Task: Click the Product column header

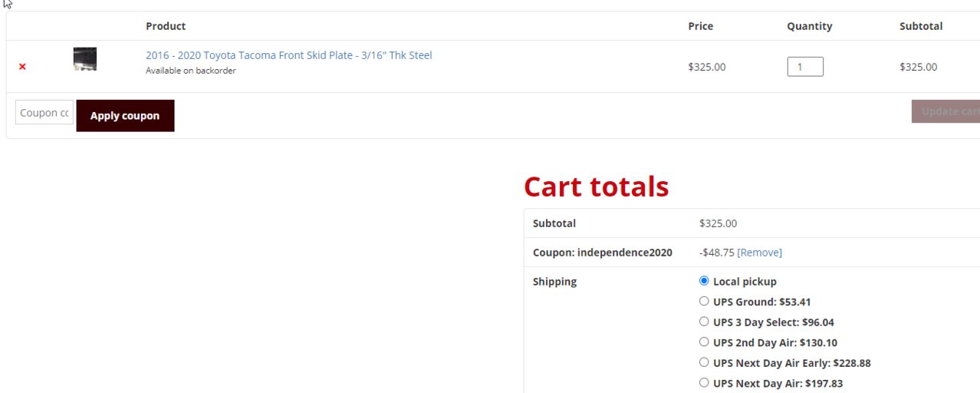Action: pos(166,26)
